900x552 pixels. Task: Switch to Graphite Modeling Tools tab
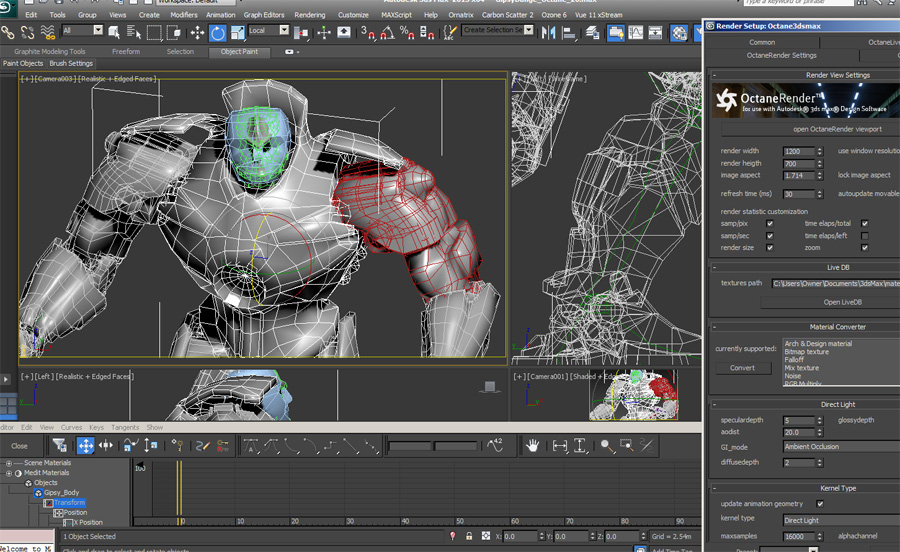(49, 52)
